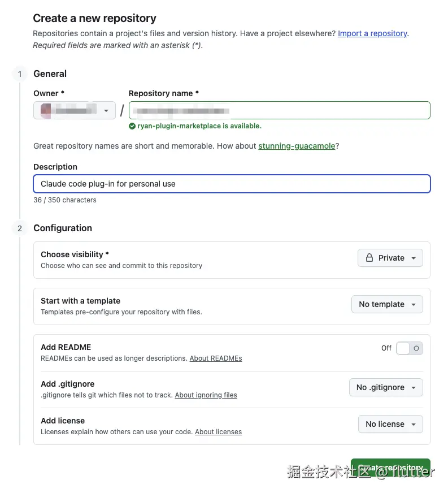The height and width of the screenshot is (493, 448).
Task: Open the About ignoring files link
Action: [206, 395]
